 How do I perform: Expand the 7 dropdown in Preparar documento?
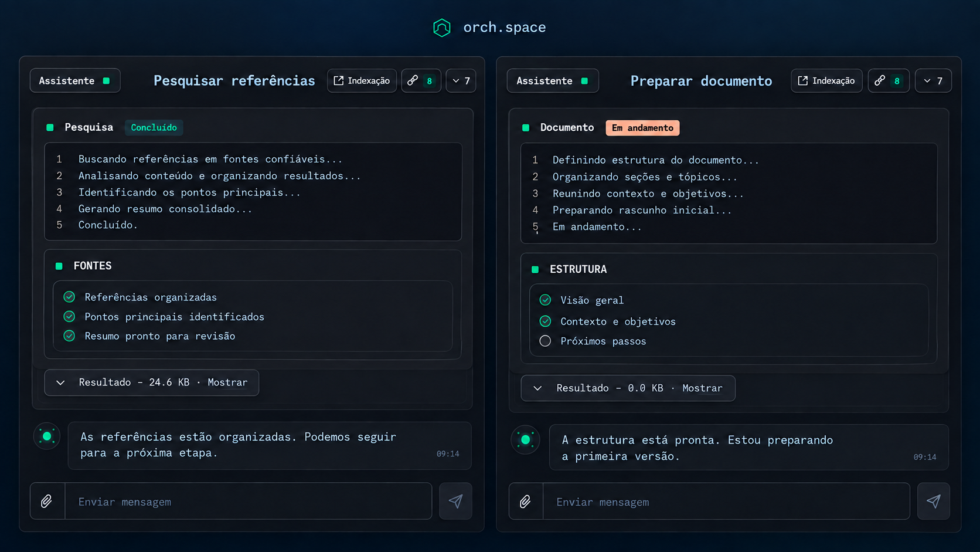coord(933,80)
